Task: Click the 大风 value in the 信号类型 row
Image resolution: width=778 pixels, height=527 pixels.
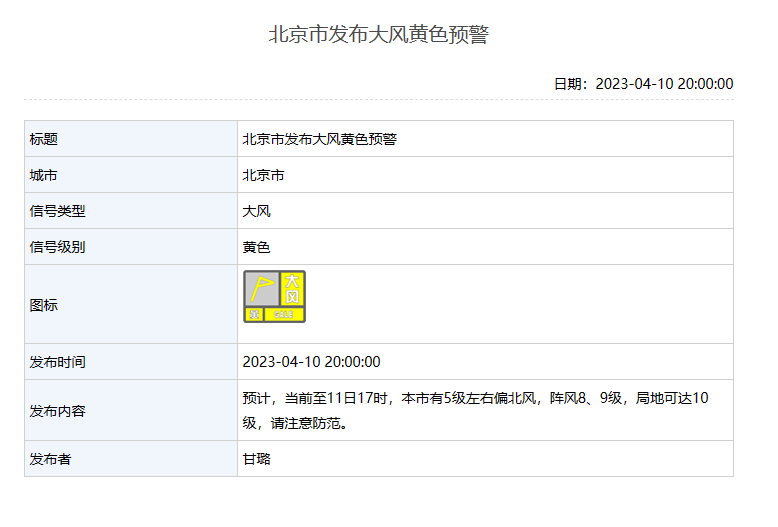Action: 256,211
